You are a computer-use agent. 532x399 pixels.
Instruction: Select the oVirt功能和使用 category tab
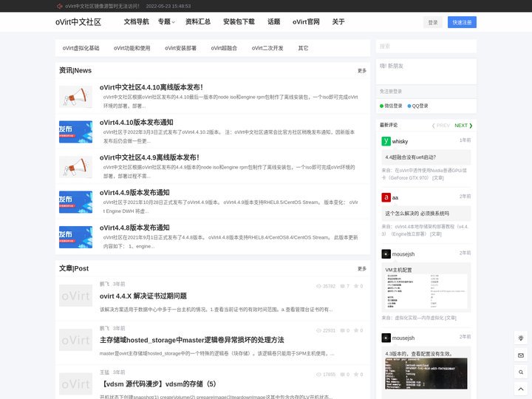click(x=132, y=48)
